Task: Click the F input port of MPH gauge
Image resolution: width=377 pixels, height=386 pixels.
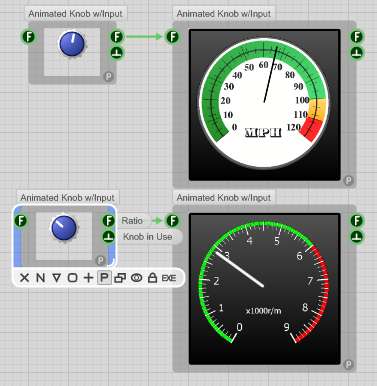Action: (x=172, y=37)
